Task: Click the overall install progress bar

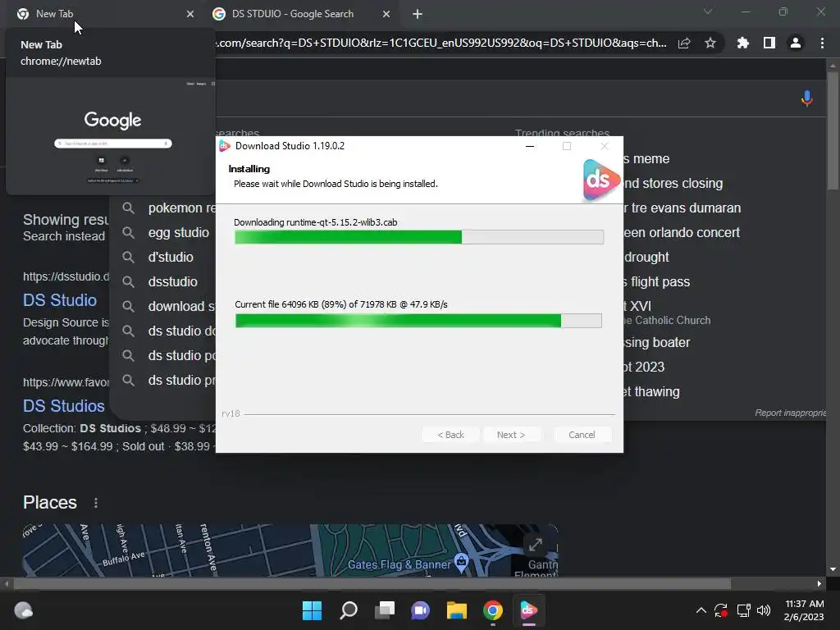Action: point(419,237)
